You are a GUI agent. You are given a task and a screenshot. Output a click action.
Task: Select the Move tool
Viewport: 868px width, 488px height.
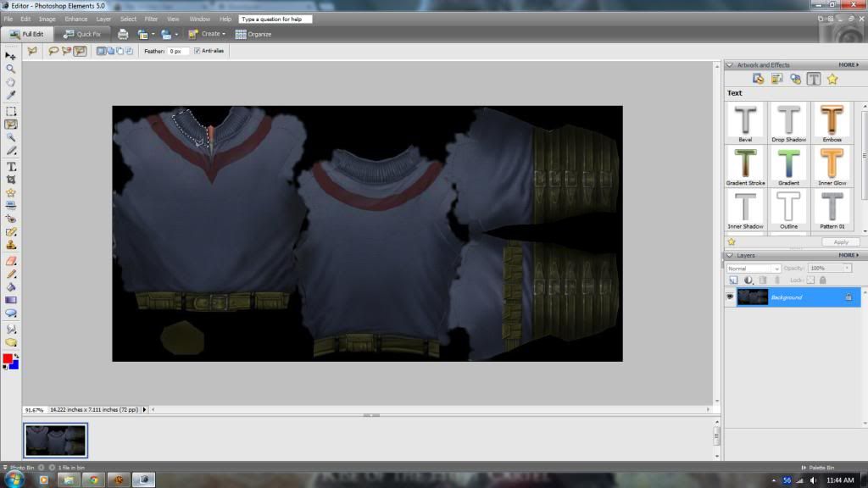pos(10,55)
